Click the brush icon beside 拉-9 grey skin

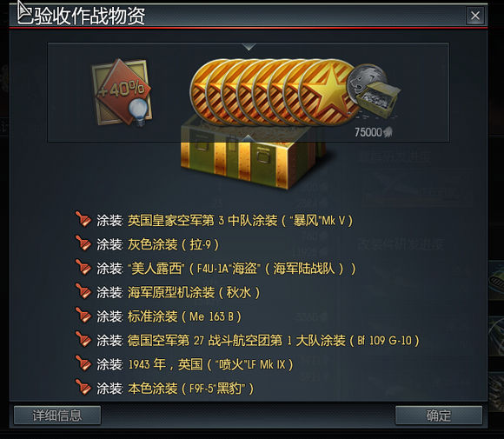tap(83, 243)
